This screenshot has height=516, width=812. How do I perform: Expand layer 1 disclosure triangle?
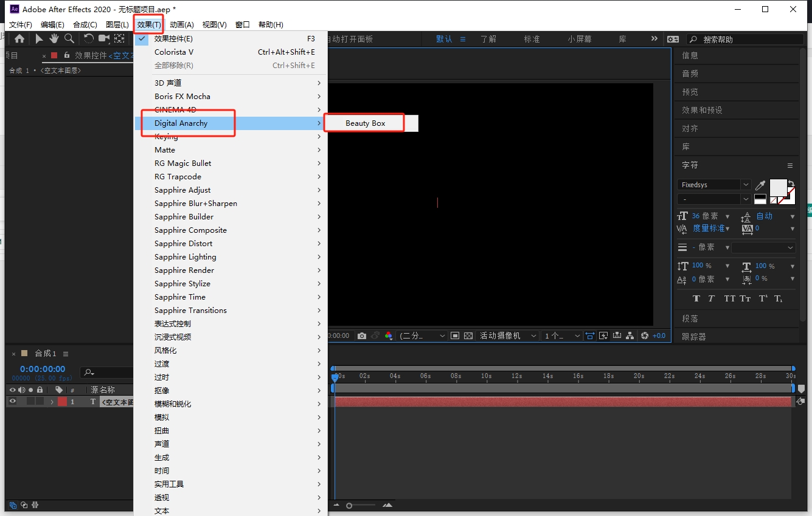coord(52,402)
